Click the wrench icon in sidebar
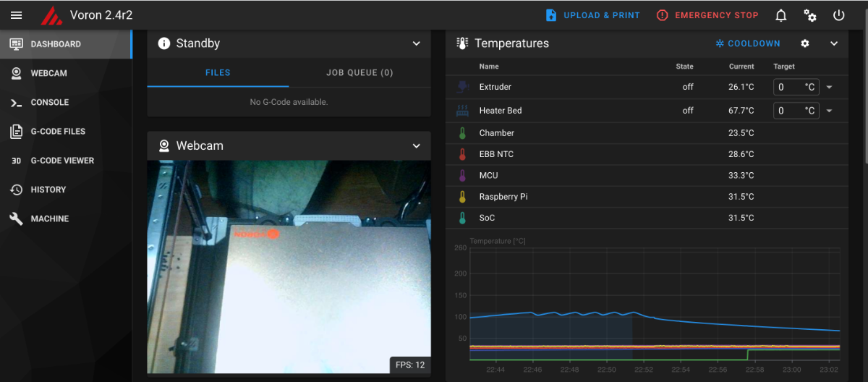The image size is (868, 382). click(x=16, y=218)
